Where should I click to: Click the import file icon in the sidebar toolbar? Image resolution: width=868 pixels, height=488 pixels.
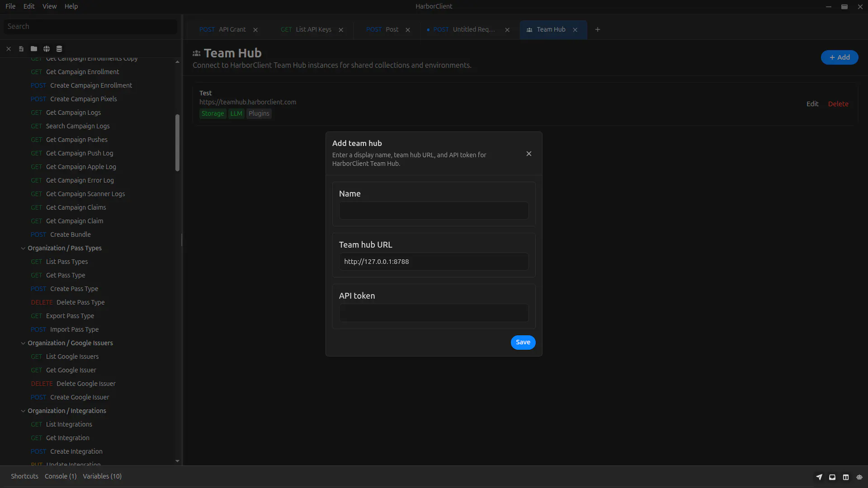21,49
